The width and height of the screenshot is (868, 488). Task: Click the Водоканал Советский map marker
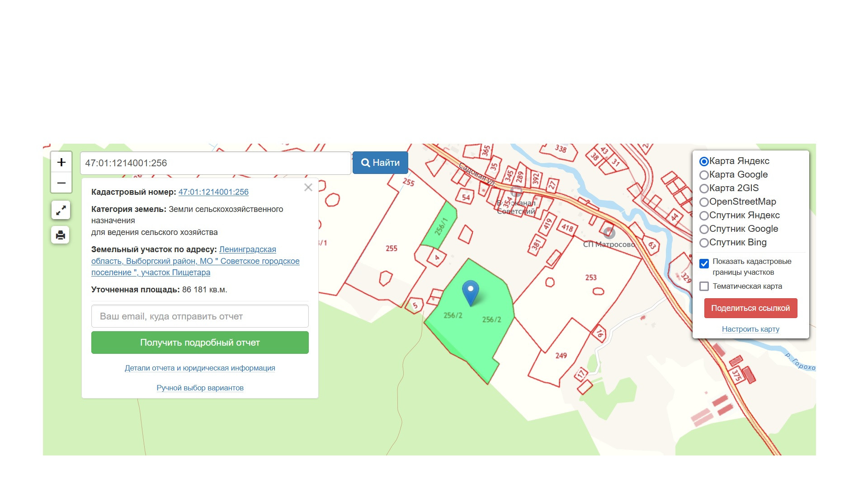tap(516, 192)
